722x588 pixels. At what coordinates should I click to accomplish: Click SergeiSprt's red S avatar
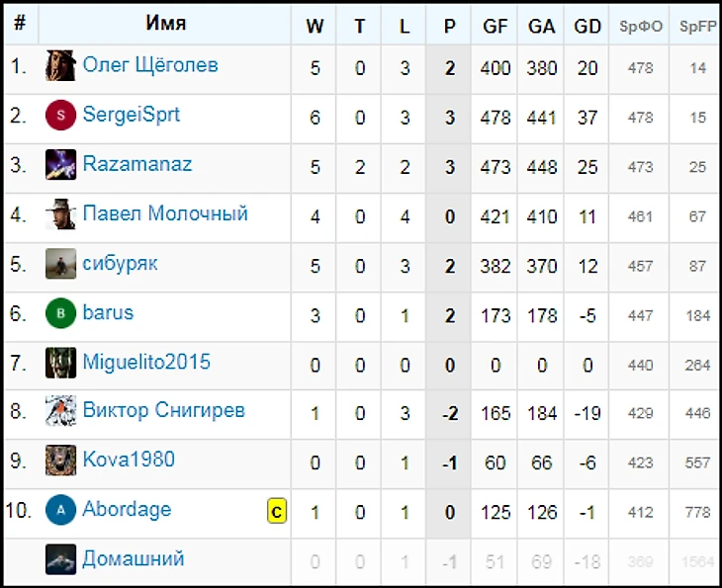(x=60, y=117)
